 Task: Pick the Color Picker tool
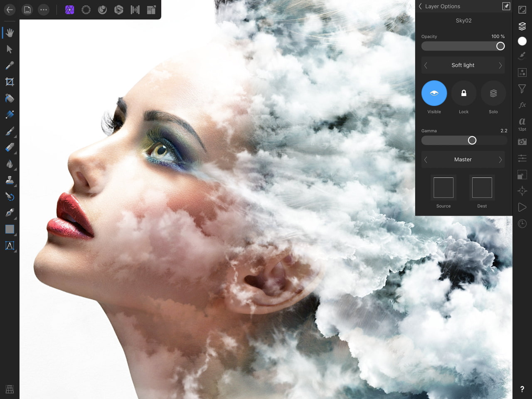(9, 65)
